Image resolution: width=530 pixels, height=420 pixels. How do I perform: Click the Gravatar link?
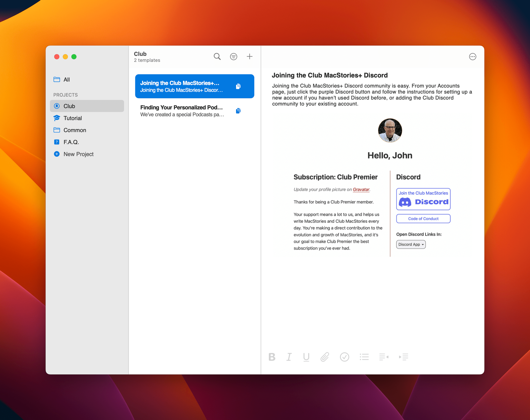coord(361,189)
